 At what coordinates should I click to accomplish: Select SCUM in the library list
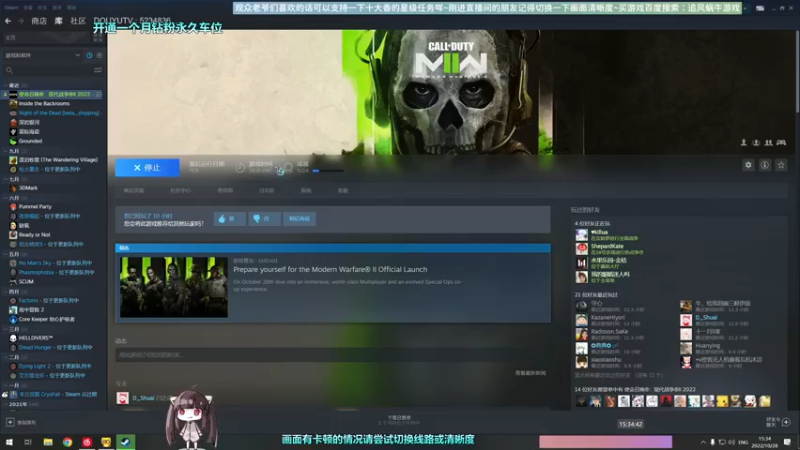pos(26,282)
